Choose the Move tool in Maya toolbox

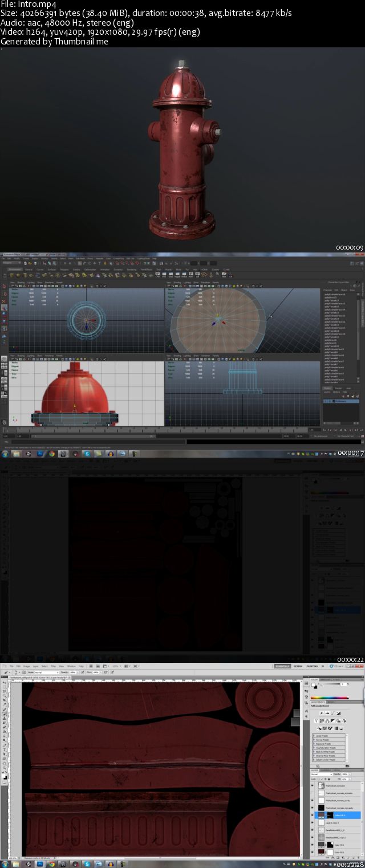[x=4, y=307]
